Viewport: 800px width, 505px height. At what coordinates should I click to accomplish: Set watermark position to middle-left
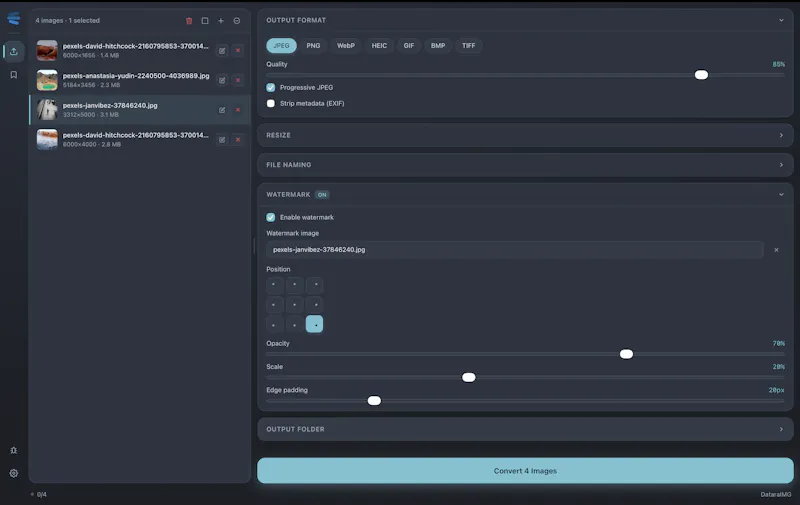click(x=274, y=305)
